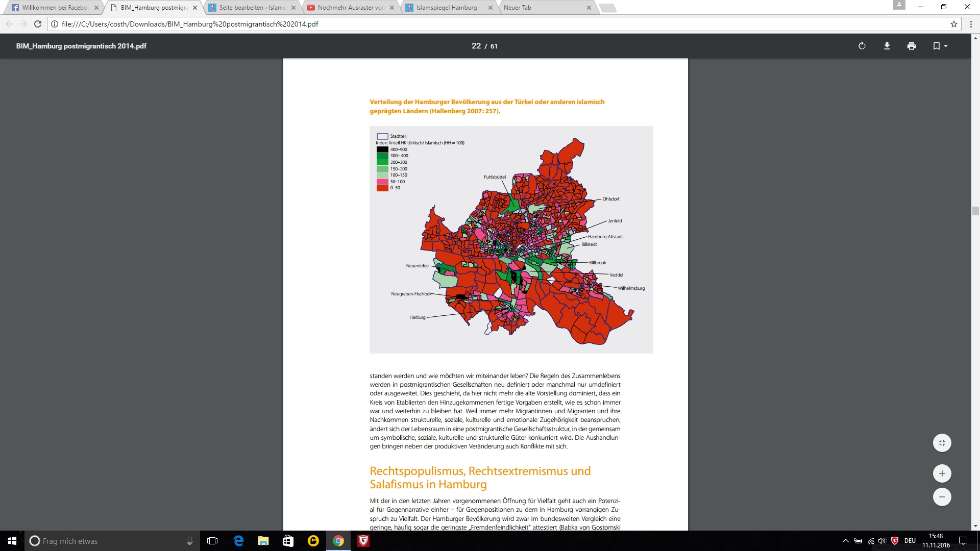Viewport: 980px width, 551px height.
Task: Open the yellow smiley taskbar app
Action: [x=313, y=541]
